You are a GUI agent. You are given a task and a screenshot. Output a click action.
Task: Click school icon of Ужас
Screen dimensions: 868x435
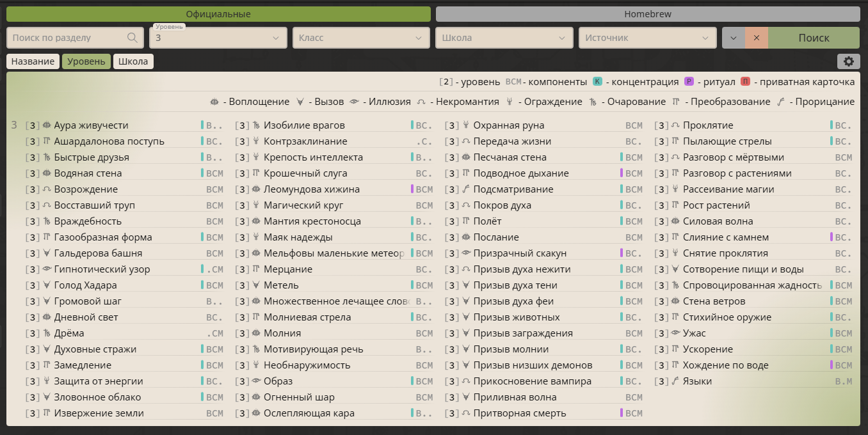[675, 333]
